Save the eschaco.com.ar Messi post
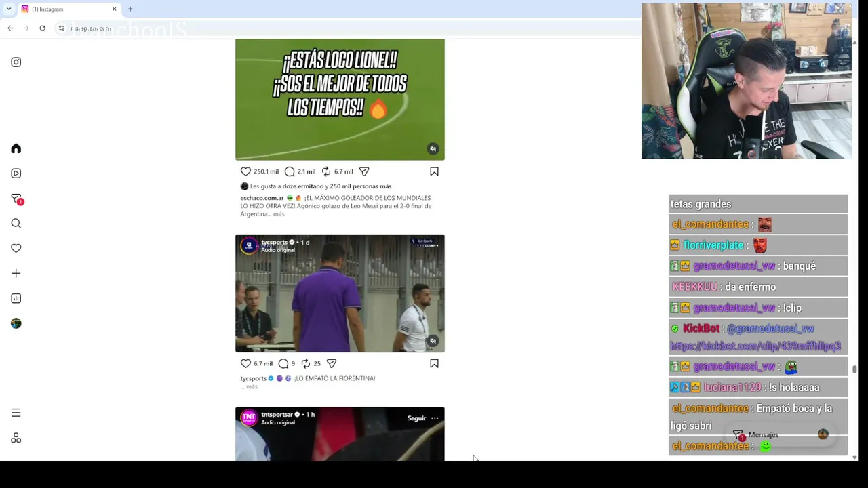This screenshot has width=868, height=488. pos(434,171)
